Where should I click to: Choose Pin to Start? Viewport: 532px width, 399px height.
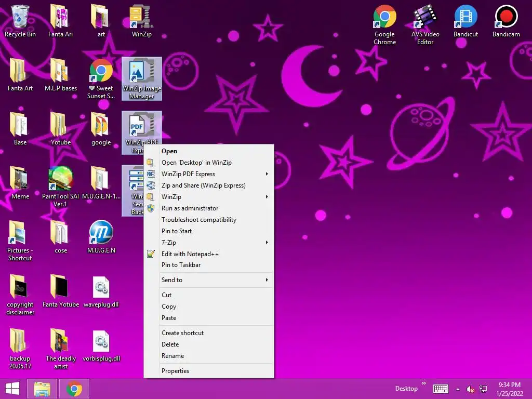pos(209,231)
